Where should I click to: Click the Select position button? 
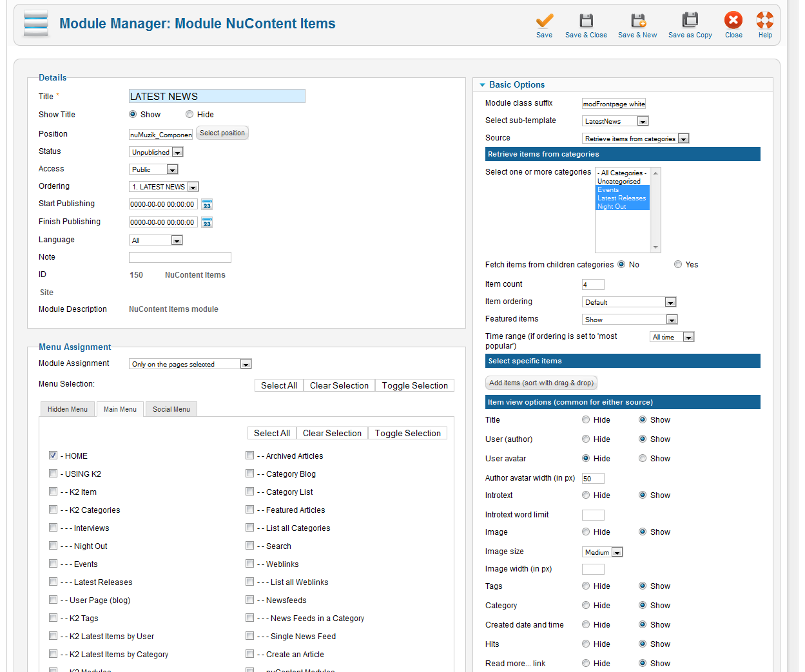pos(222,133)
